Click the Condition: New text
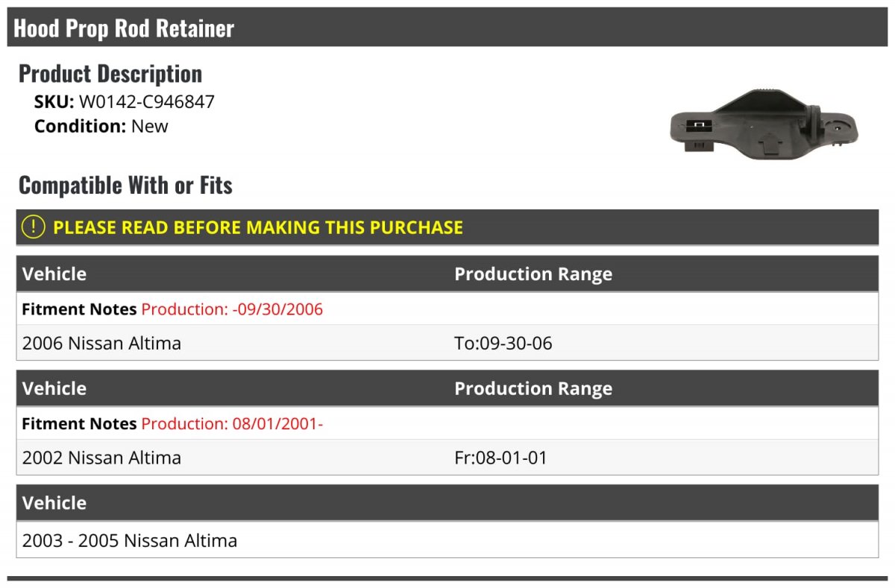This screenshot has height=588, width=895. 101,126
